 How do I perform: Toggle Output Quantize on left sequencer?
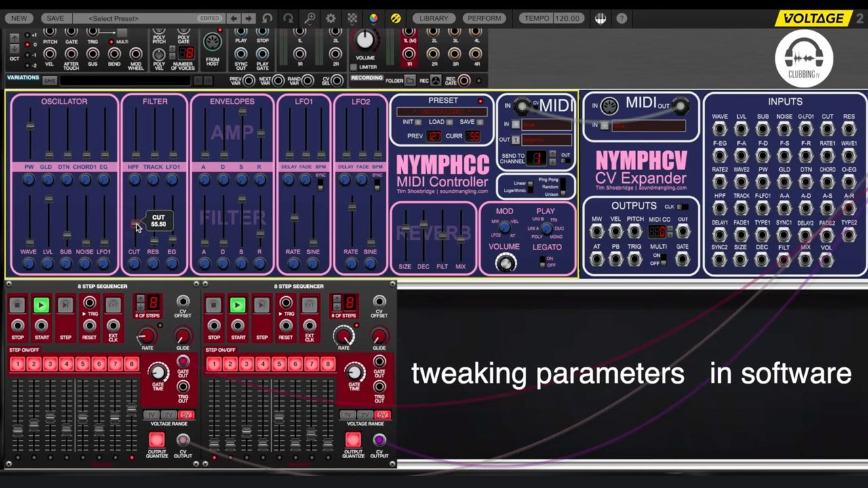[x=157, y=440]
